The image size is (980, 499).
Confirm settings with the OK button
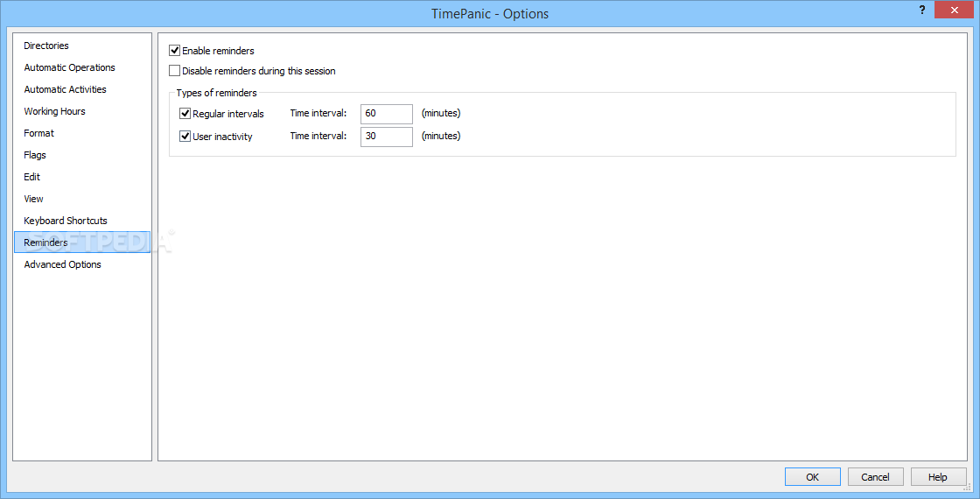[x=813, y=476]
